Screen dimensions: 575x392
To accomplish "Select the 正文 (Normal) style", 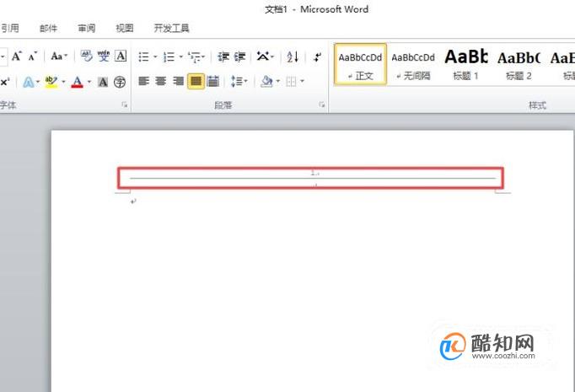I will pos(360,65).
